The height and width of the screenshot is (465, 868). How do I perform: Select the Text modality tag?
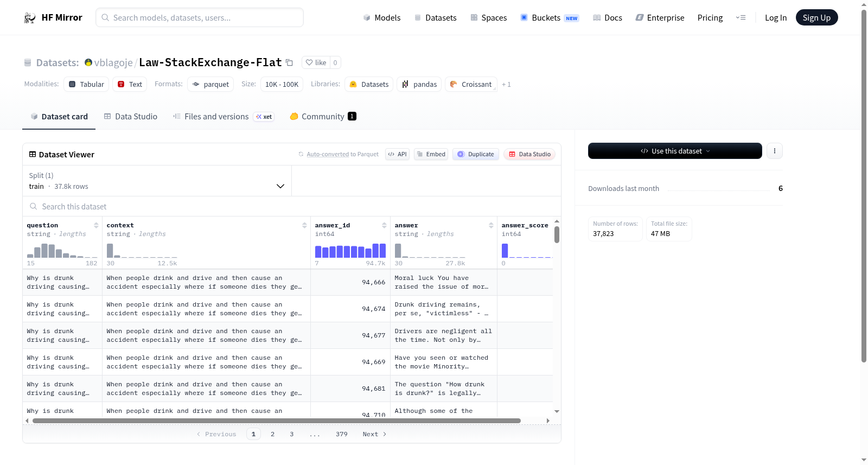pyautogui.click(x=130, y=84)
